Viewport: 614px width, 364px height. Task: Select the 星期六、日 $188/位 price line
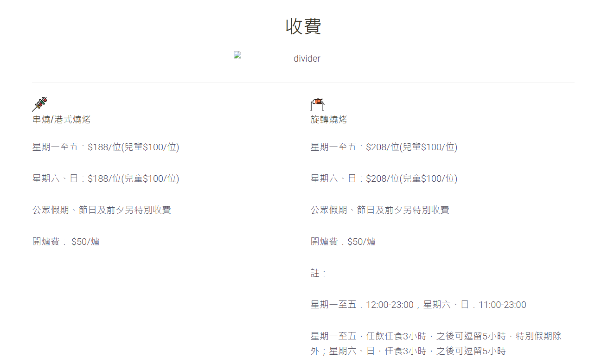click(105, 179)
